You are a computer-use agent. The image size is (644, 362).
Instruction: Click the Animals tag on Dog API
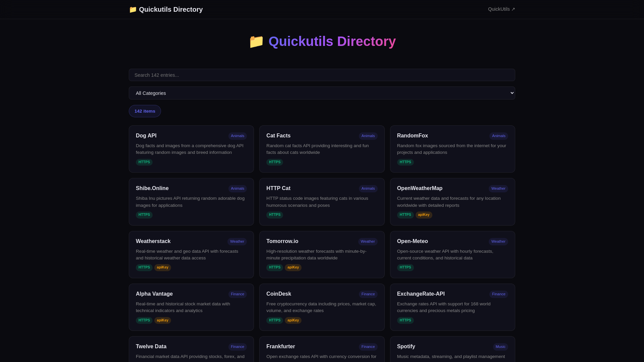tap(237, 136)
